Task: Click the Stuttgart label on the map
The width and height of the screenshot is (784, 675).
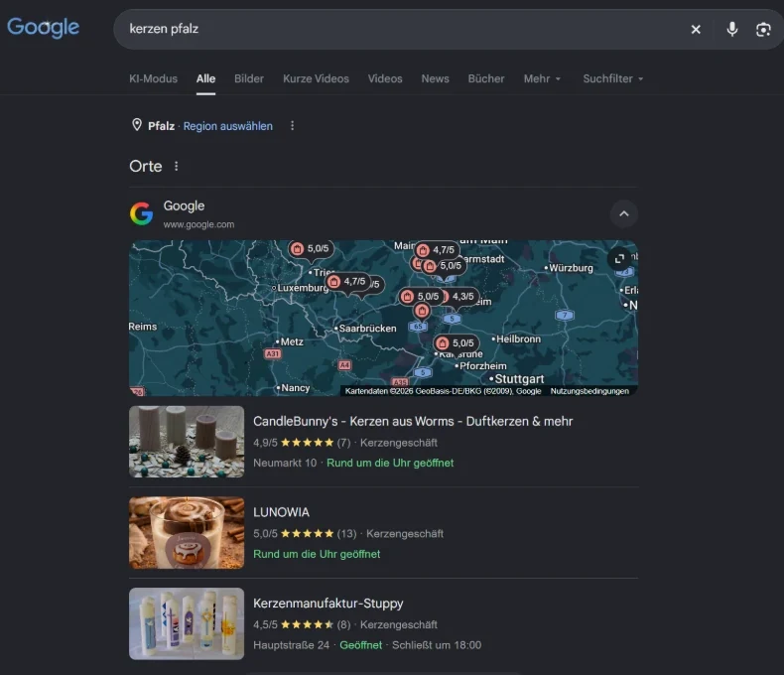Action: click(x=517, y=378)
